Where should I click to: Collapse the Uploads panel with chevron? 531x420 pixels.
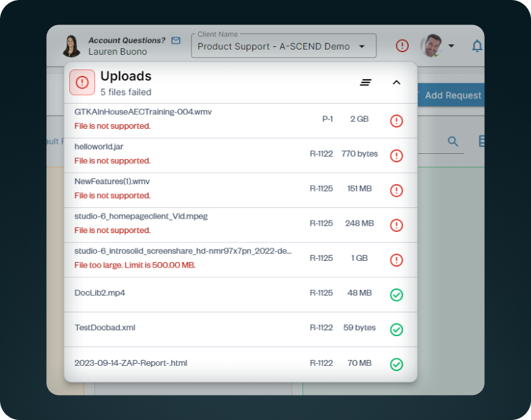pos(396,83)
